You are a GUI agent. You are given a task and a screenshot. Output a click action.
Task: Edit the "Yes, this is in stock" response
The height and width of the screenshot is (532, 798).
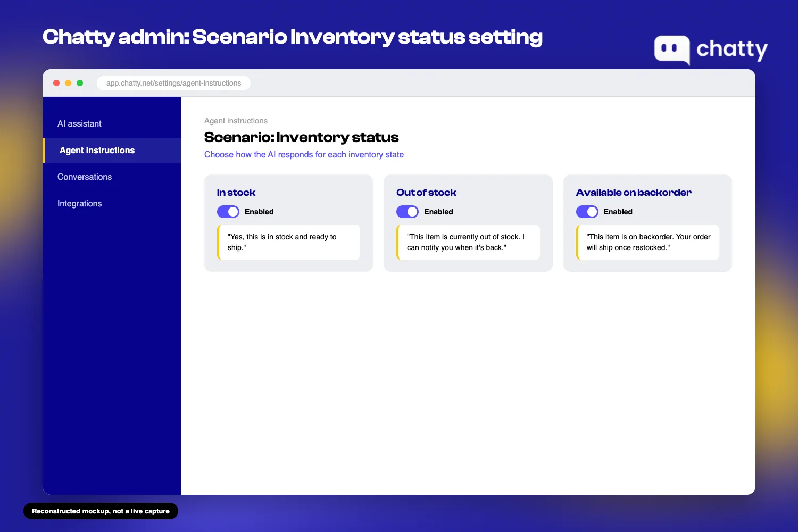(289, 242)
